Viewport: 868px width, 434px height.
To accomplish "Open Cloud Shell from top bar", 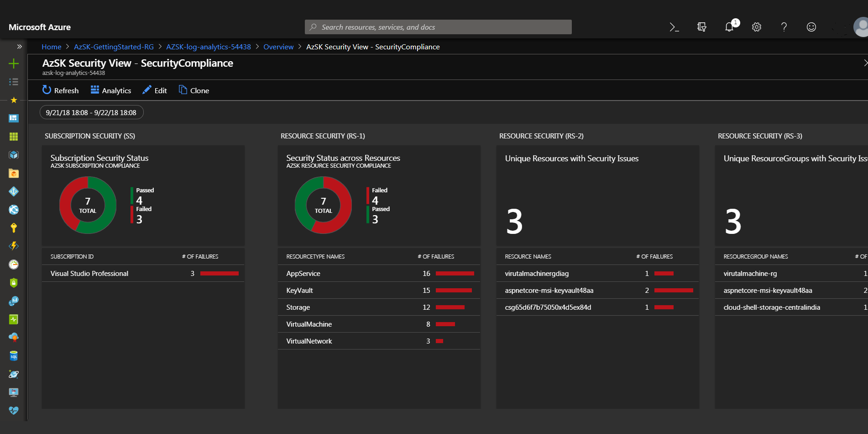I will [x=675, y=27].
